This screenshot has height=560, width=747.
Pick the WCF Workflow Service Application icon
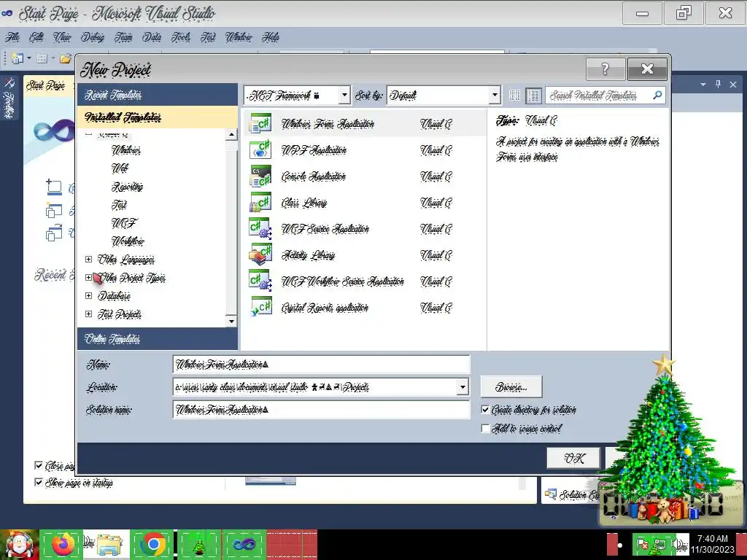click(260, 281)
